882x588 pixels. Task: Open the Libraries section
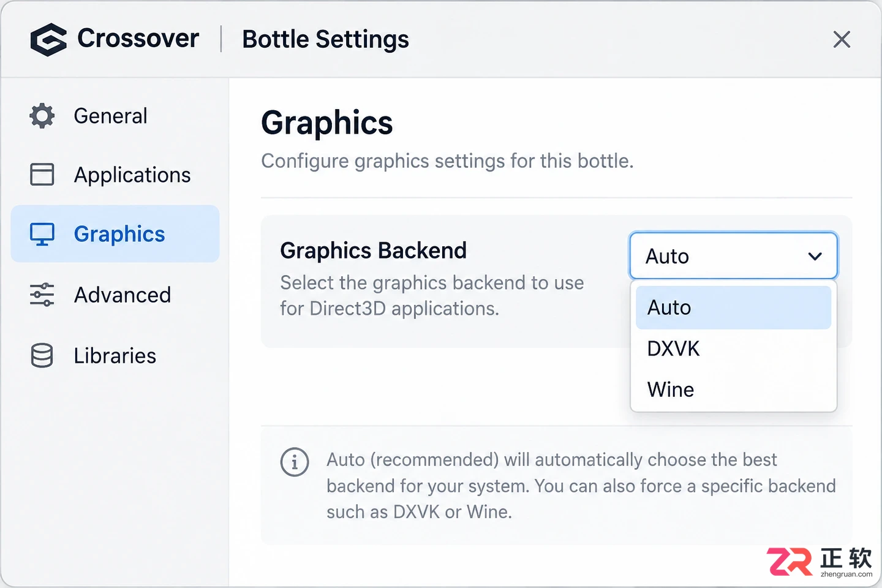click(x=115, y=355)
